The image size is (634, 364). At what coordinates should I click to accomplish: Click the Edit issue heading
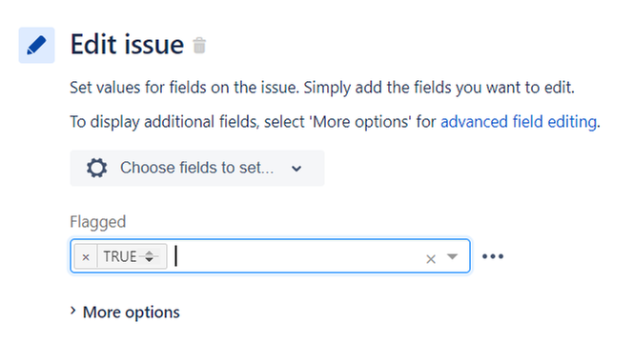127,45
